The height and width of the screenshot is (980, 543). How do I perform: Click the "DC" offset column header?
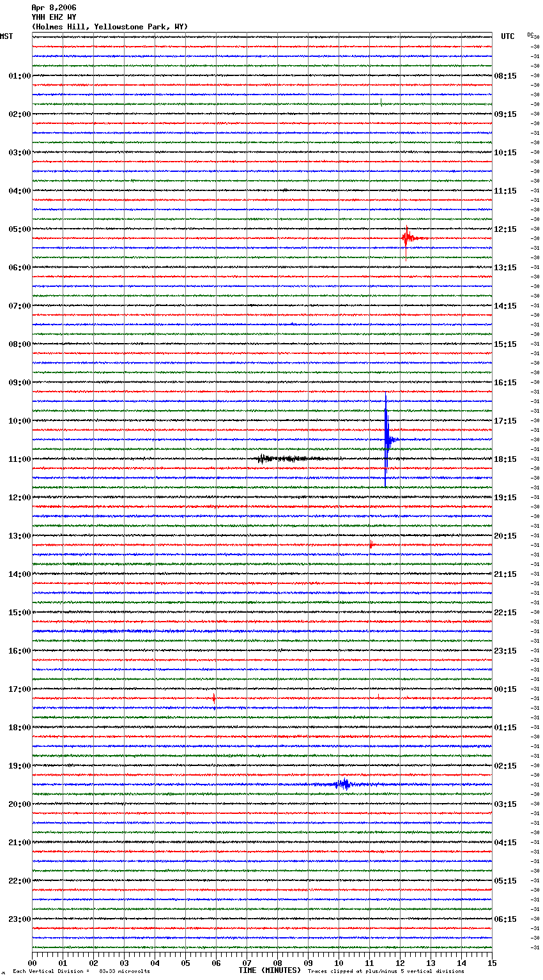point(530,34)
